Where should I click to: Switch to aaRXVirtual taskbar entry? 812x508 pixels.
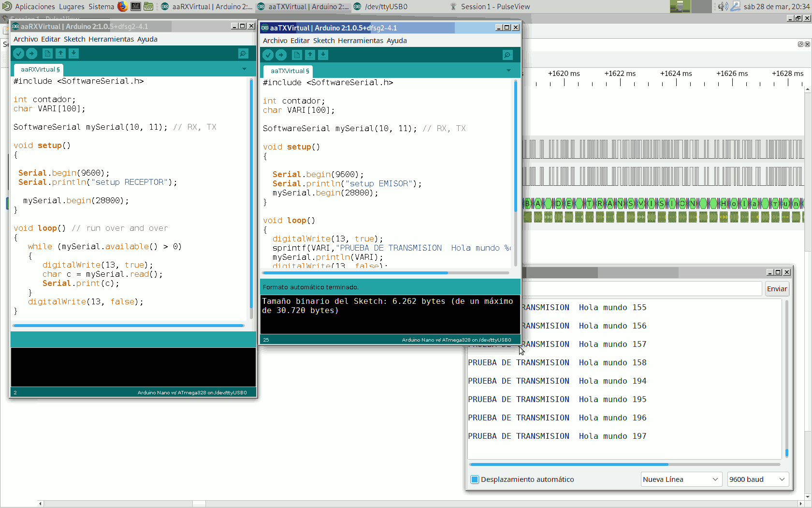coord(206,6)
